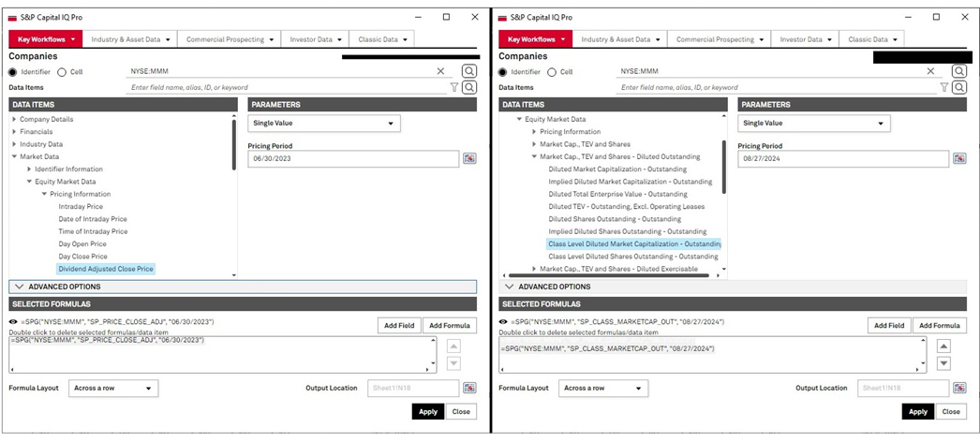Viewport: 980px width, 442px height.
Task: Toggle formula preview eye in right window
Action: (502, 321)
